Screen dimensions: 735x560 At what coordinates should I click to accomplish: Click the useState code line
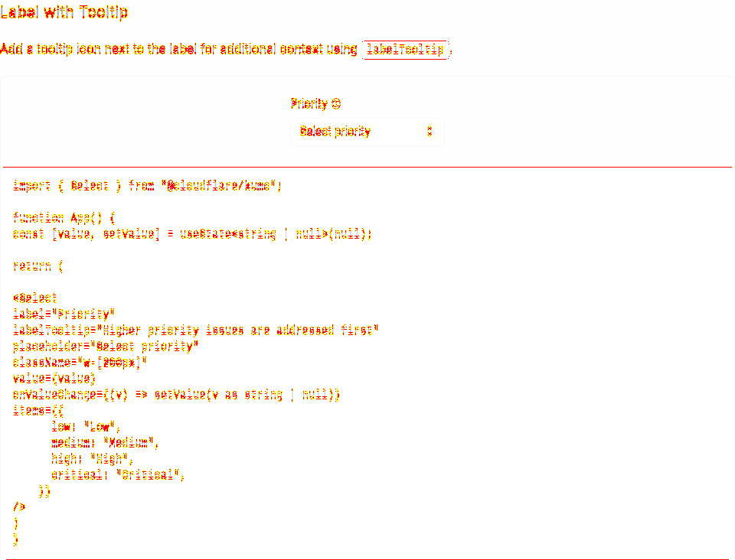[x=192, y=233]
